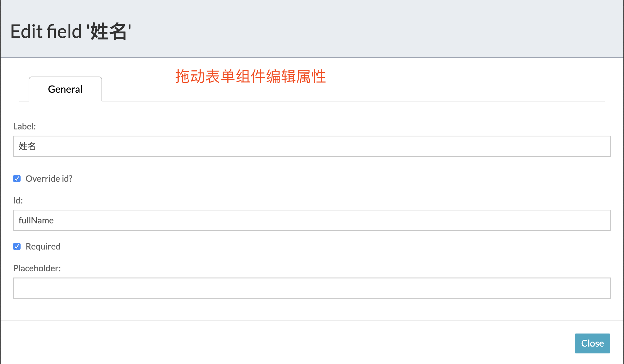Click into the Id input field

tap(311, 220)
